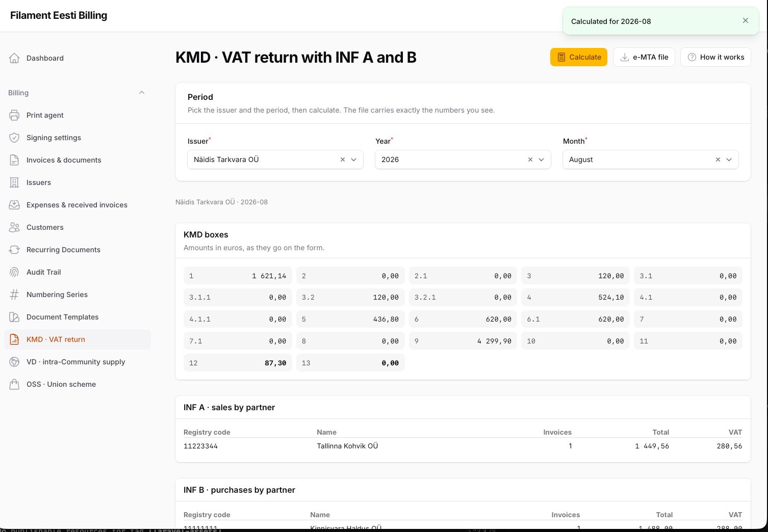This screenshot has height=532, width=768.
Task: Go to Numbering Series
Action: (x=78, y=295)
